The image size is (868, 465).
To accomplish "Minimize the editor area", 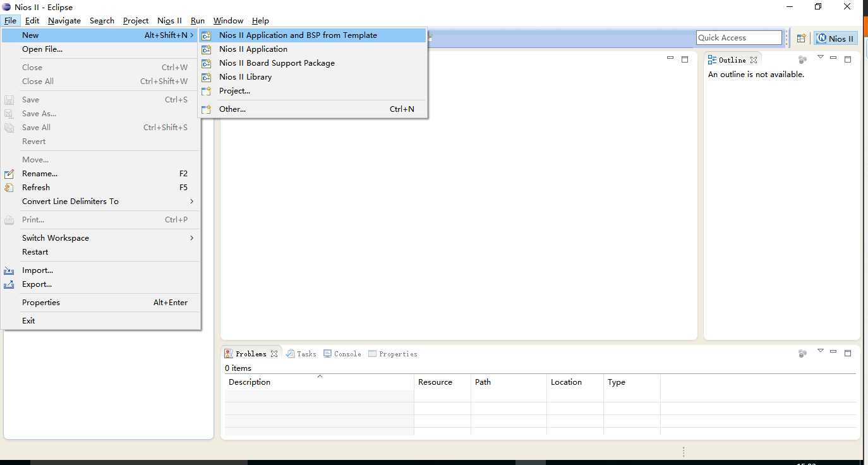I will [x=670, y=59].
